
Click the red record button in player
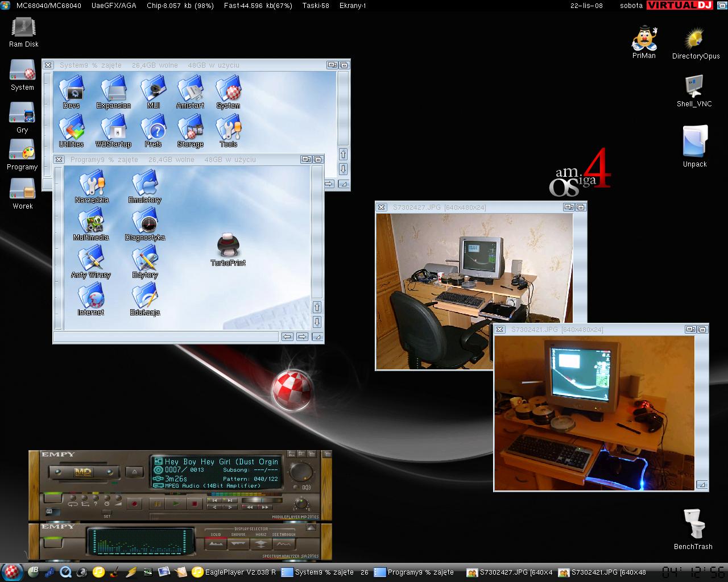tap(135, 504)
